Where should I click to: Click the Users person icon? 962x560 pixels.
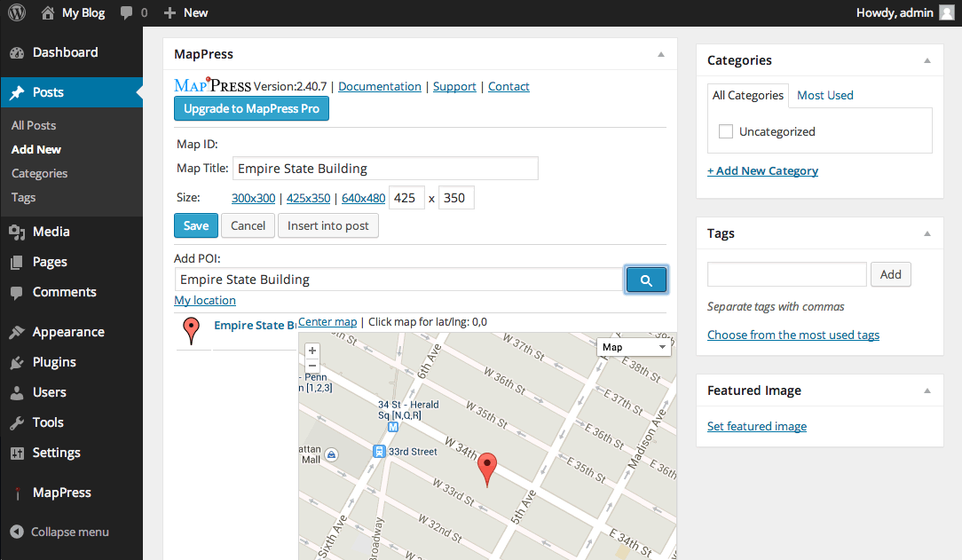coord(17,392)
